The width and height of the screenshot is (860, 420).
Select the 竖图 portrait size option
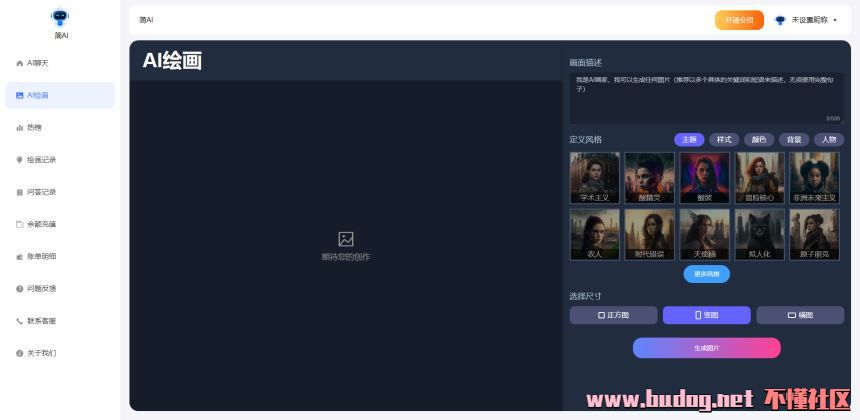[706, 315]
